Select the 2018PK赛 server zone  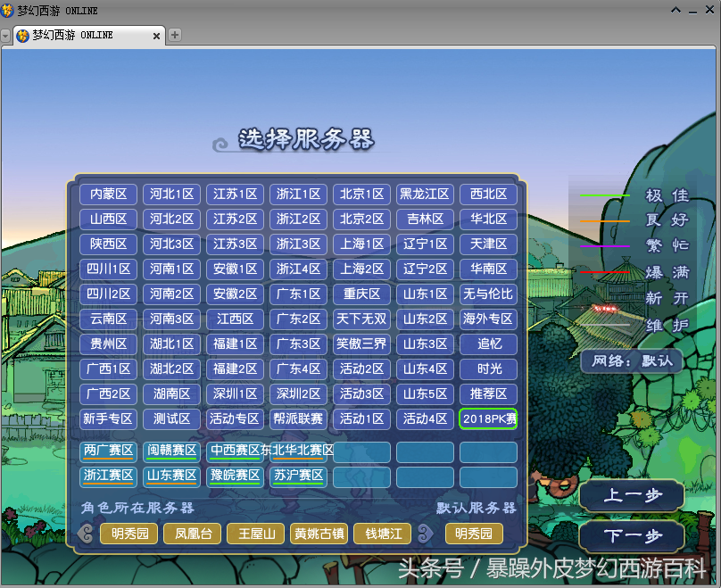[x=488, y=418]
